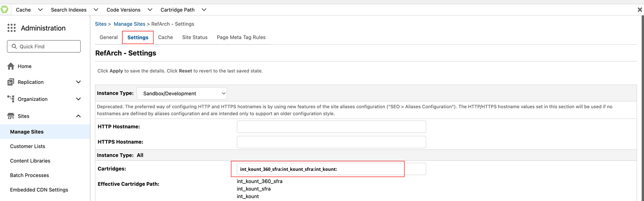Image resolution: width=644 pixels, height=201 pixels.
Task: Open the Search Indexes toolbar menu
Action: pos(69,9)
